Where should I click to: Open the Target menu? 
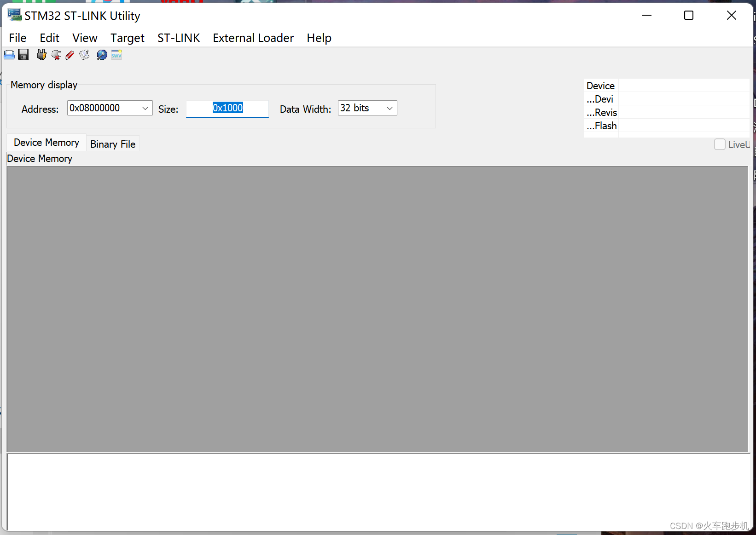127,38
